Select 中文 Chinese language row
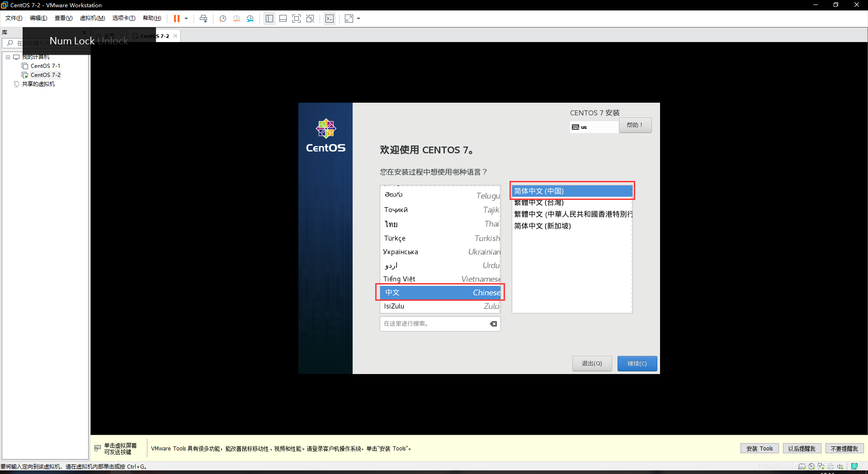The width and height of the screenshot is (868, 474). (x=440, y=293)
